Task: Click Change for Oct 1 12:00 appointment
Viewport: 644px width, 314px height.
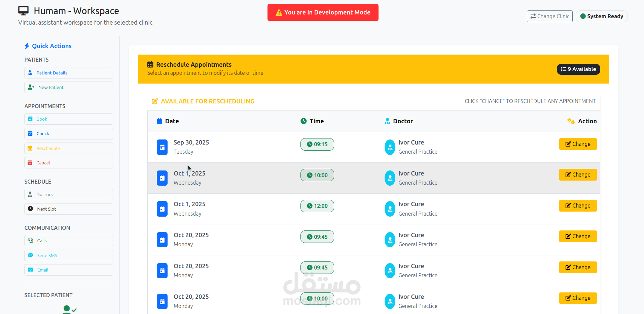Action: click(578, 206)
